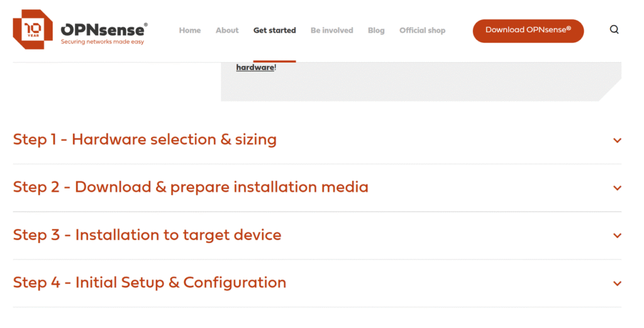This screenshot has height=328, width=644.
Task: Open the About menu item
Action: click(x=227, y=30)
